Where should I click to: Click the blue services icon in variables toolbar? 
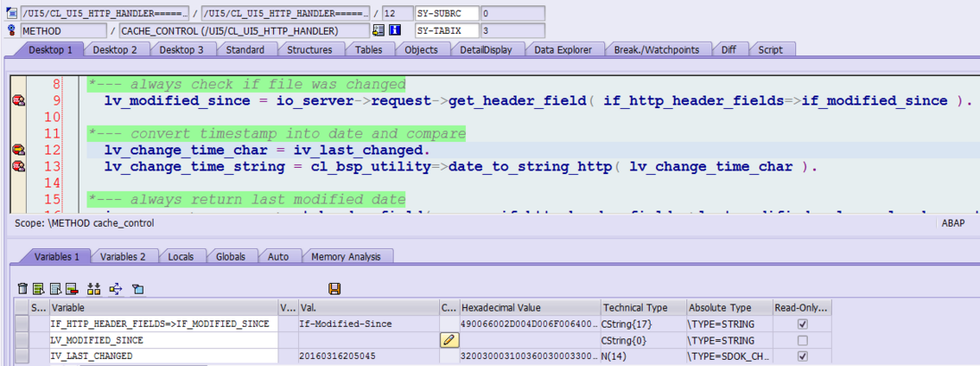(137, 288)
